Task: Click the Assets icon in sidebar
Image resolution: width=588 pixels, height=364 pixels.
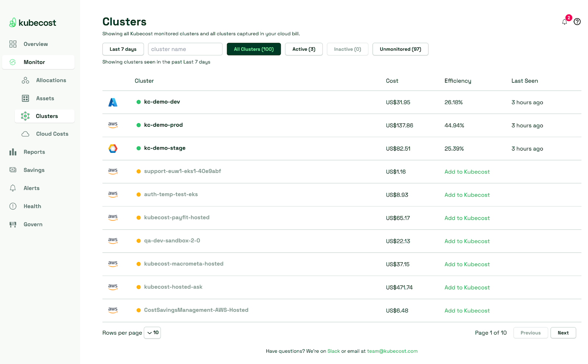Action: (25, 98)
